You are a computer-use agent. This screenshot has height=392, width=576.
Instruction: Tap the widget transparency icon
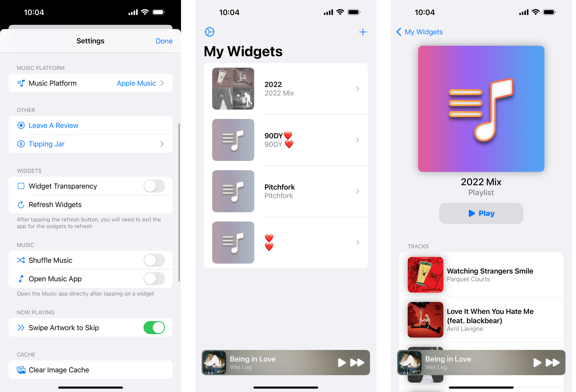point(21,185)
